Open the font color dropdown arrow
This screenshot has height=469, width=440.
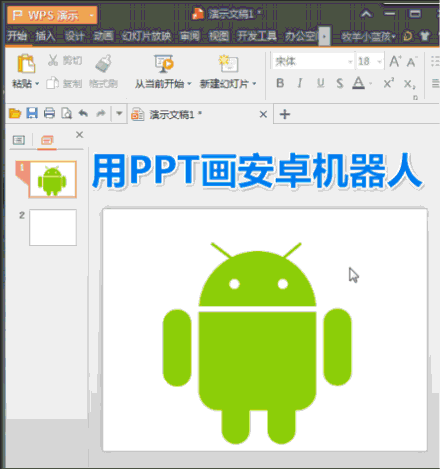[370, 83]
